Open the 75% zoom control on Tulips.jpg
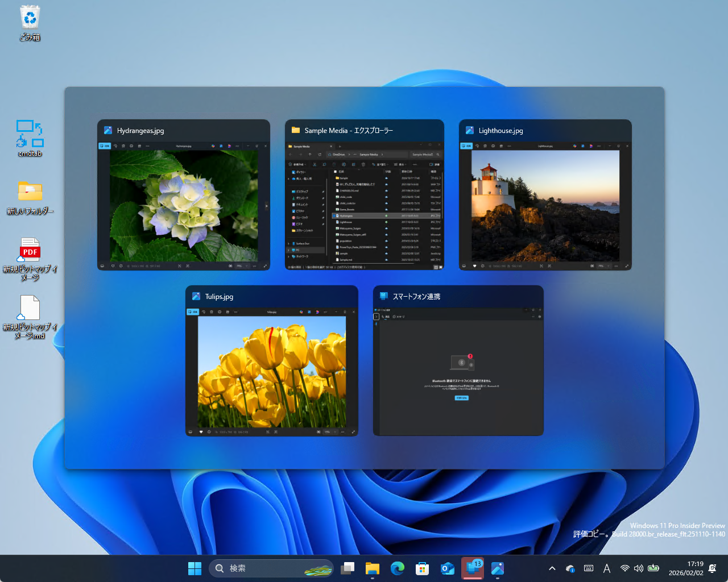 click(x=329, y=431)
